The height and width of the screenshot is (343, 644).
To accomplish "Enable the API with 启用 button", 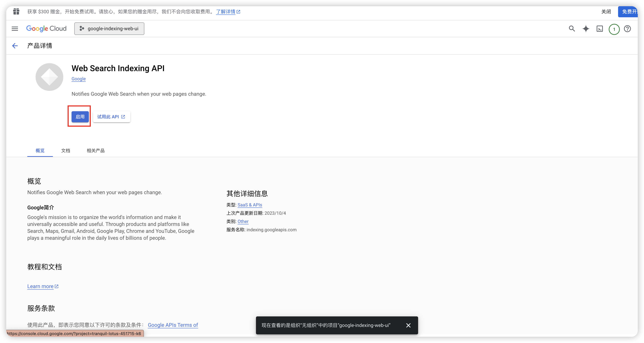I will 80,117.
